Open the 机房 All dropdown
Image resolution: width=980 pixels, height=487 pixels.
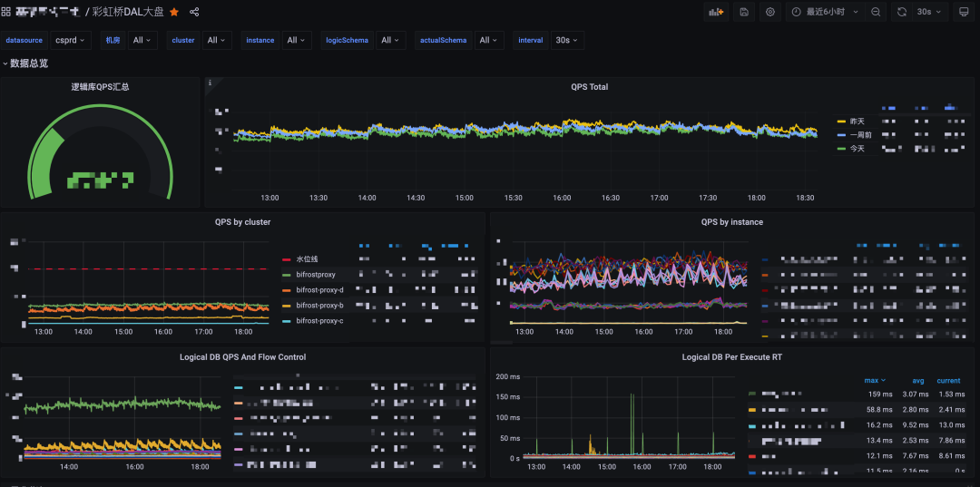click(142, 40)
